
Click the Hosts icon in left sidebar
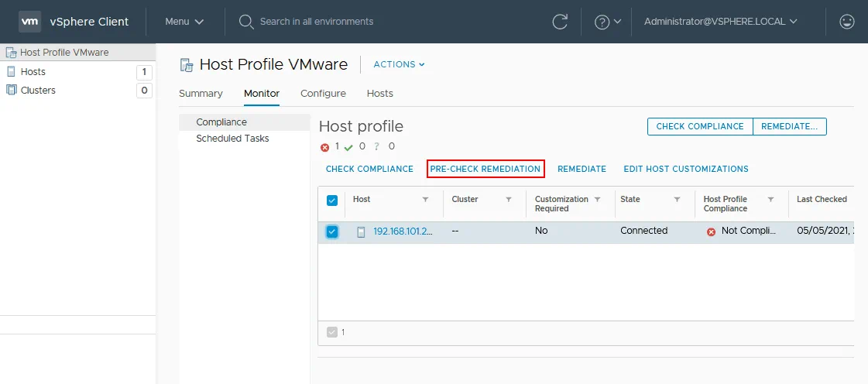click(12, 72)
